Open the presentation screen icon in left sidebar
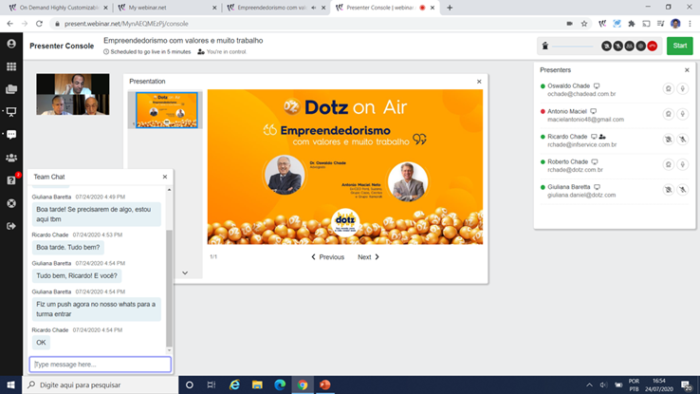The height and width of the screenshot is (394, 700). 11,112
